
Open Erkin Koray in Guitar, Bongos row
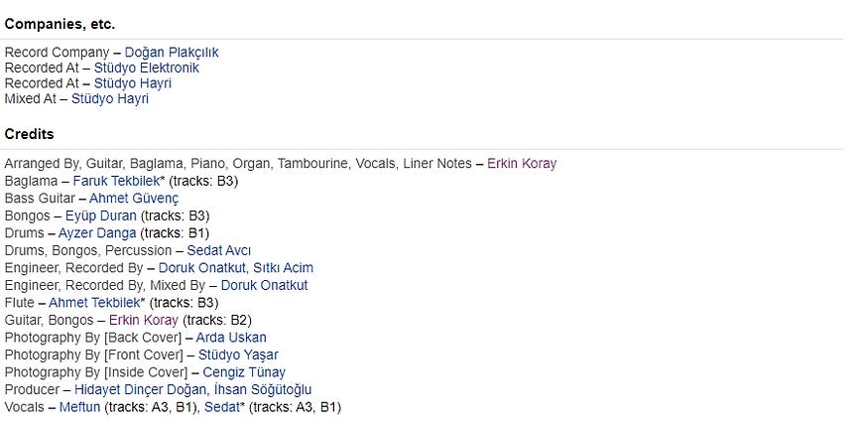144,321
